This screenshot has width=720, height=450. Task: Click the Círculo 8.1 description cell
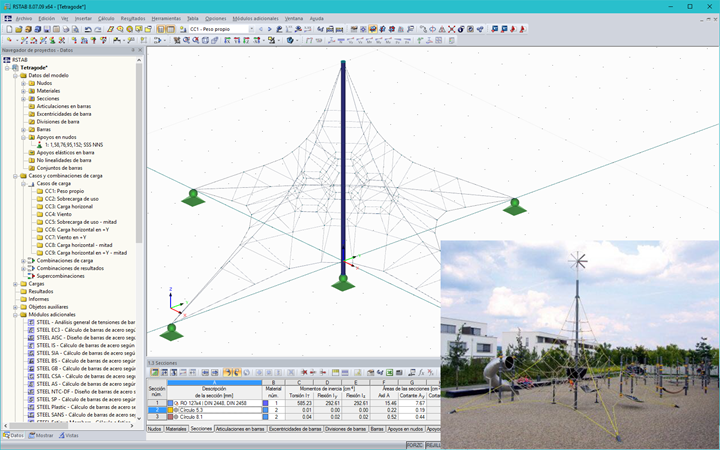pyautogui.click(x=214, y=417)
